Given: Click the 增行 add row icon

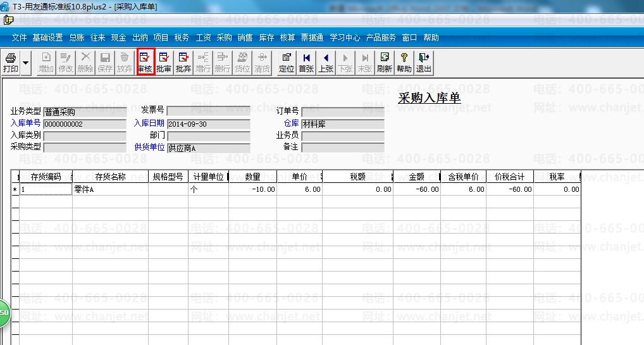Looking at the screenshot, I should (203, 63).
